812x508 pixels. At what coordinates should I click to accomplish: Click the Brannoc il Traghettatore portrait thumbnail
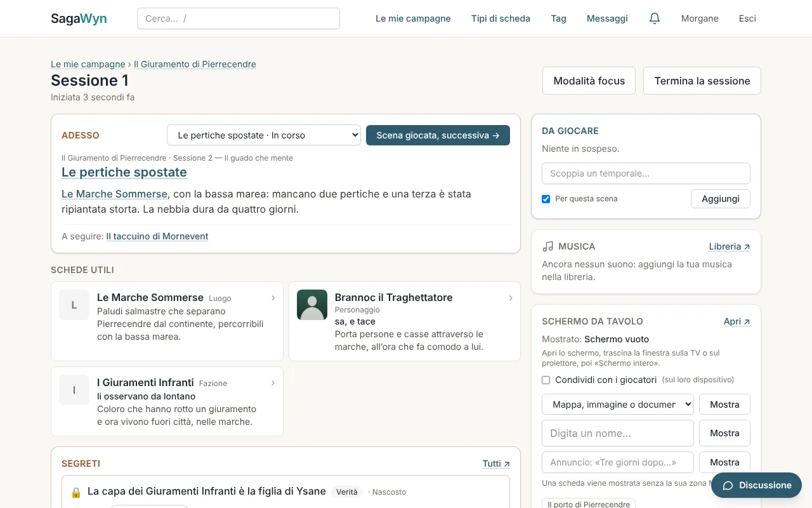[x=312, y=305]
